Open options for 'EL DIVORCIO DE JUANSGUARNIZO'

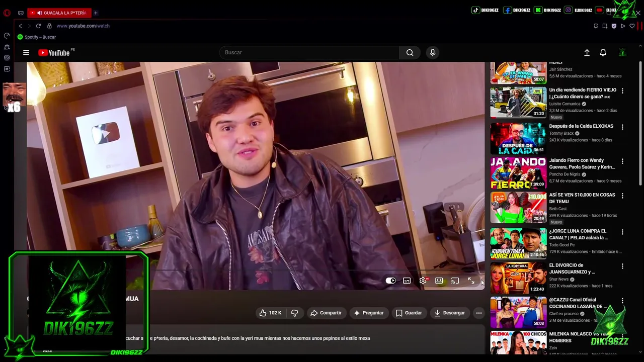click(x=622, y=266)
